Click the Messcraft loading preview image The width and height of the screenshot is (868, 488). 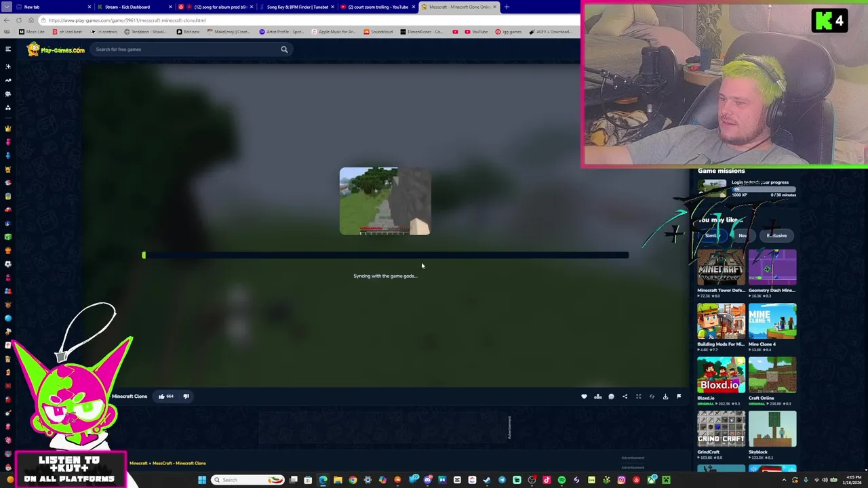pyautogui.click(x=385, y=201)
